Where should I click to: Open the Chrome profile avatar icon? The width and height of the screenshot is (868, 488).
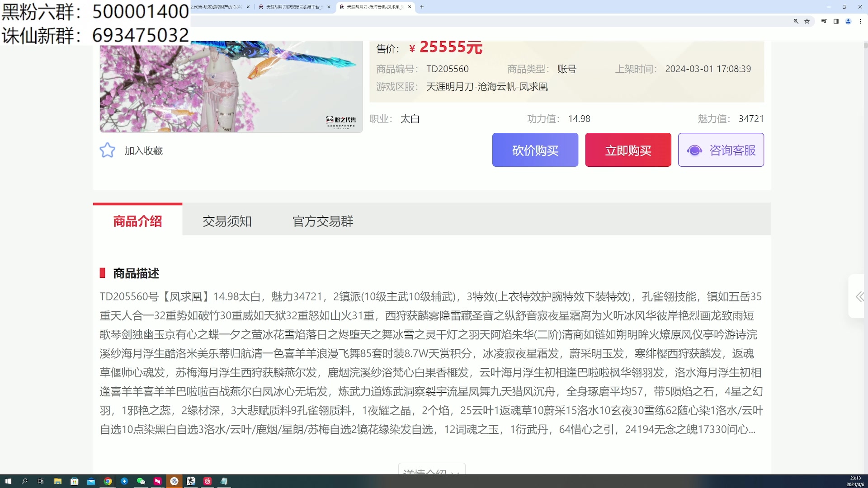(849, 21)
